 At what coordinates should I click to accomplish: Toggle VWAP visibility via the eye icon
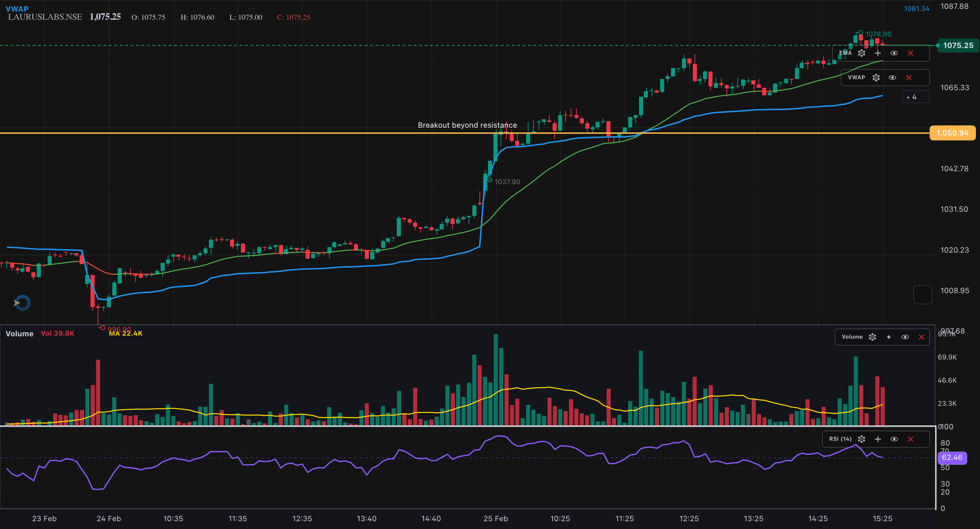coord(893,77)
